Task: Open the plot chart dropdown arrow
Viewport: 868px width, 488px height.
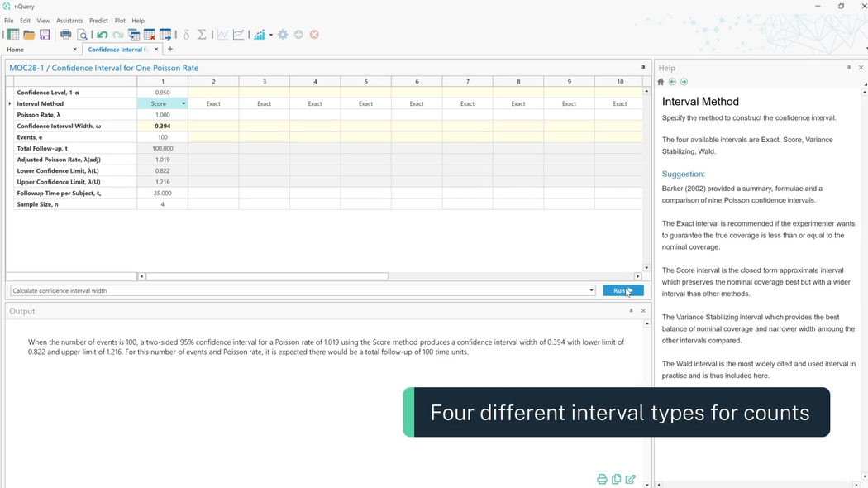Action: (x=271, y=35)
